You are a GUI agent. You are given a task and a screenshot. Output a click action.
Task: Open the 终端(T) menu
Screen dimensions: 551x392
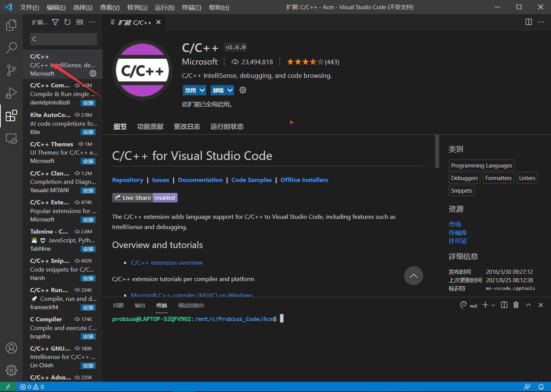[x=192, y=7]
